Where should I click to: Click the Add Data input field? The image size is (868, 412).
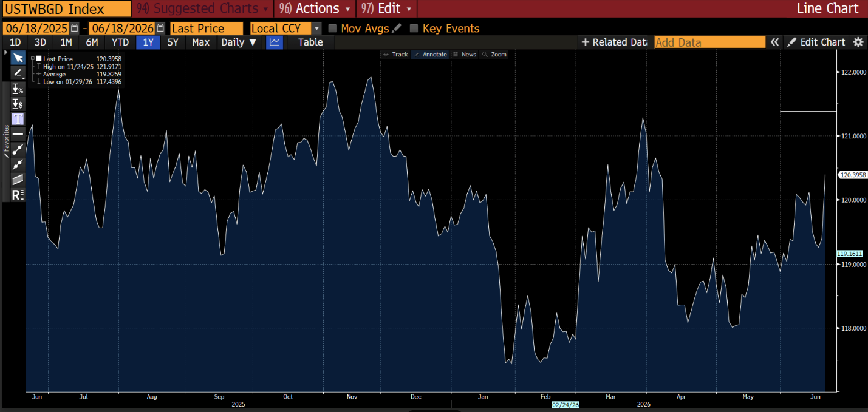click(710, 42)
